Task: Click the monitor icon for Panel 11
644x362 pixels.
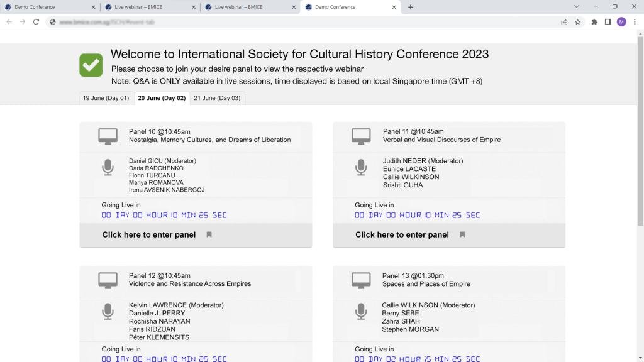Action: pos(361,136)
